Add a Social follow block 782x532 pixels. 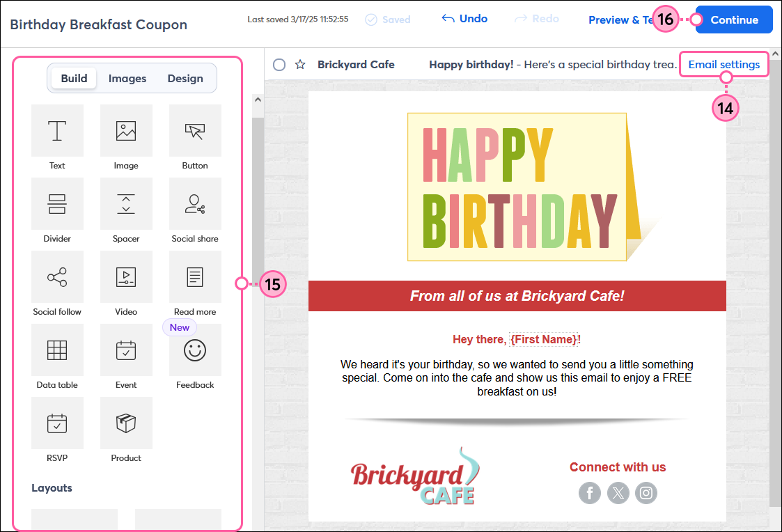[57, 276]
